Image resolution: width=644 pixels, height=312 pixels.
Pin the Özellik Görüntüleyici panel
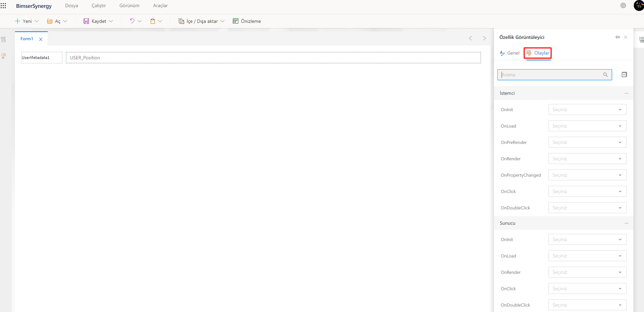617,37
